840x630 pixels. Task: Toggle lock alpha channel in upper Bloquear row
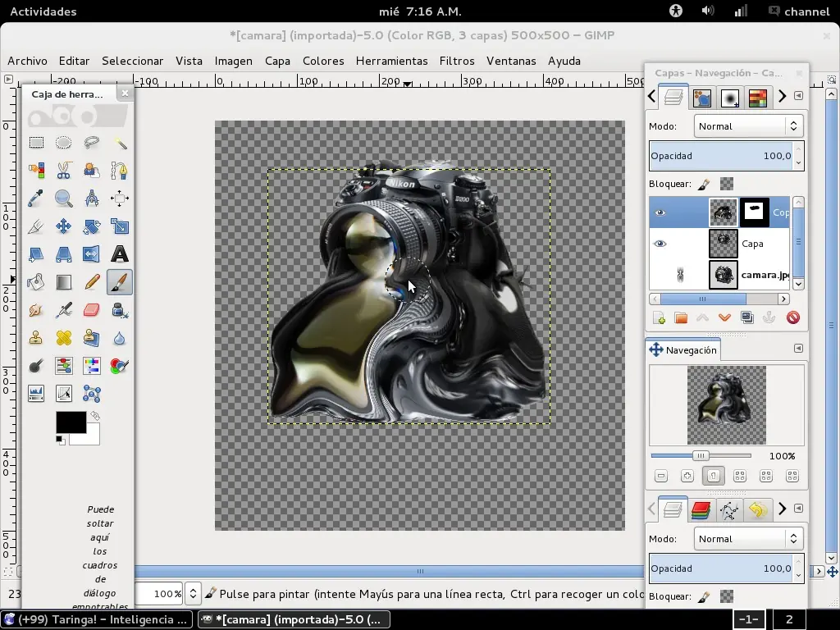click(727, 185)
